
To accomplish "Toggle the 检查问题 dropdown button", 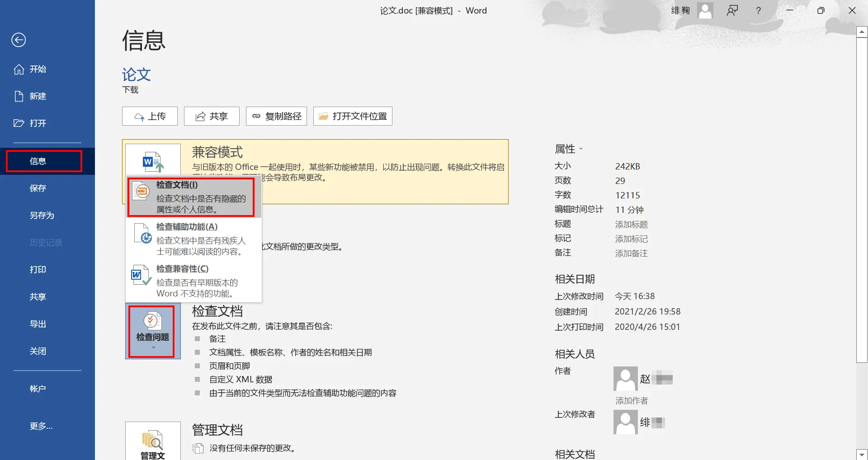I will click(x=153, y=331).
